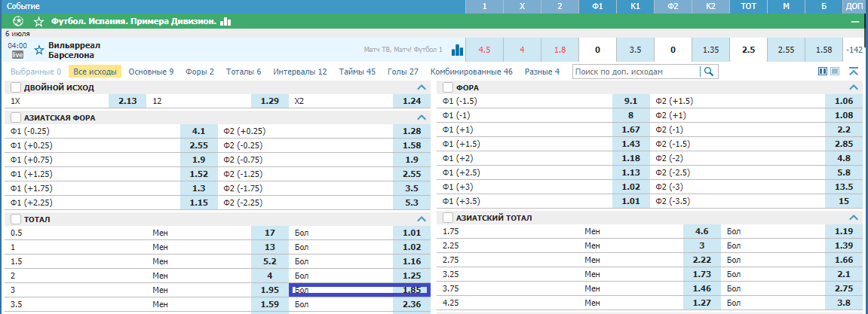Bet on Barcelona win at 1.8
Image resolution: width=868 pixels, height=314 pixels.
point(560,50)
